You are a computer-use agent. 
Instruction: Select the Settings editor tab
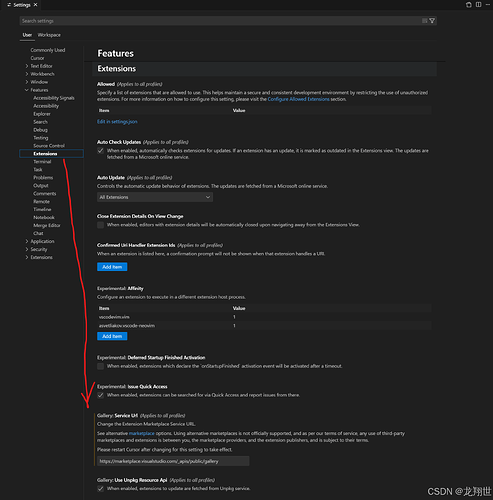[22, 5]
